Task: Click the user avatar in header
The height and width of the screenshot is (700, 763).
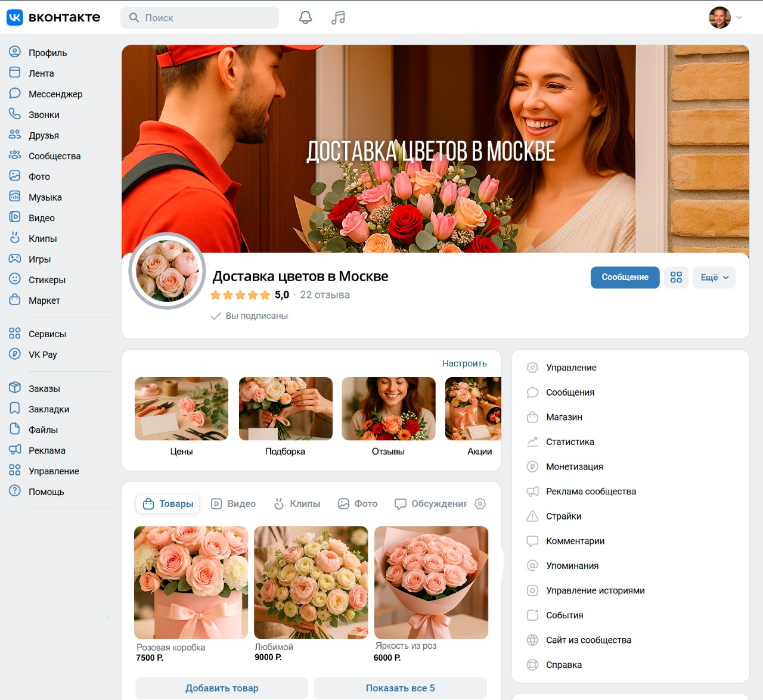Action: point(719,17)
